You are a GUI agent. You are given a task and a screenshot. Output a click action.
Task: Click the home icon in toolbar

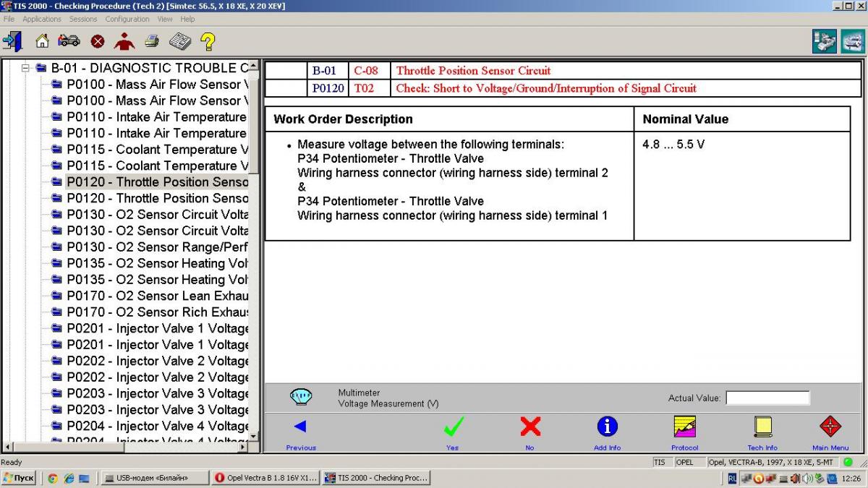pyautogui.click(x=42, y=41)
